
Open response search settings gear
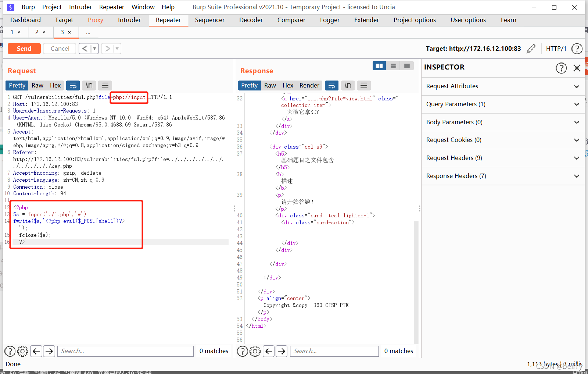click(255, 351)
